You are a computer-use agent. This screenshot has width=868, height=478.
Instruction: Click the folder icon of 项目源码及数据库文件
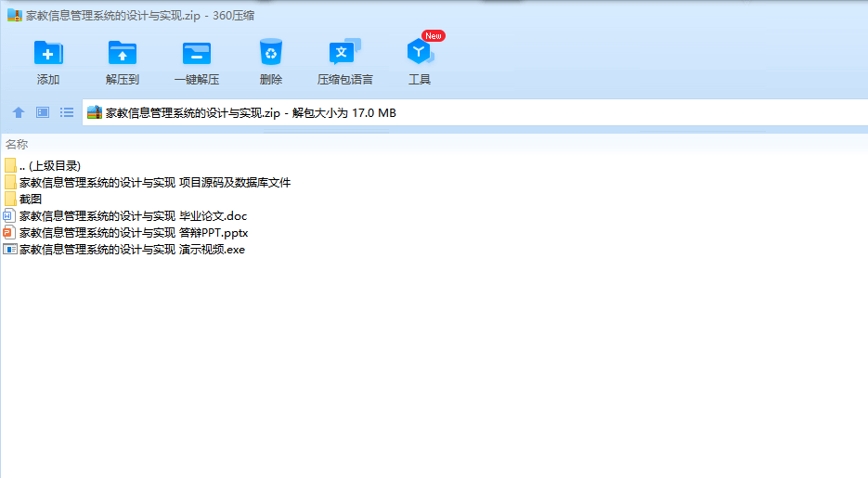tap(10, 182)
